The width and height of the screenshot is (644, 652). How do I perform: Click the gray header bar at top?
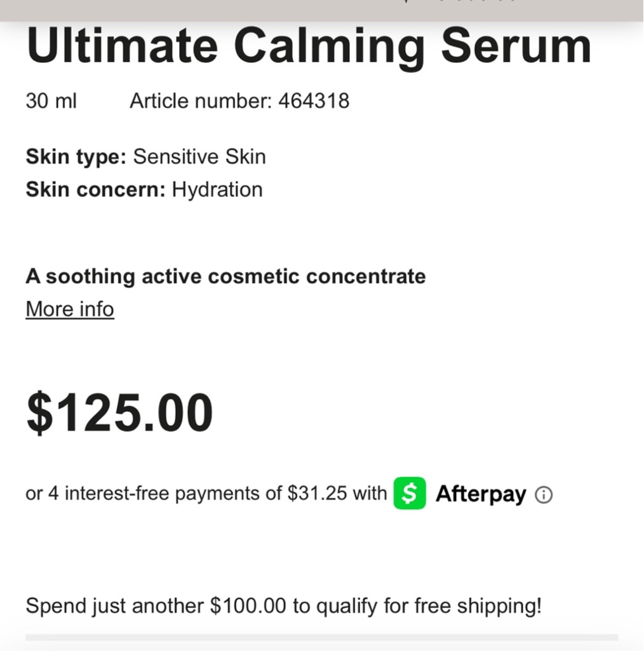tap(322, 10)
